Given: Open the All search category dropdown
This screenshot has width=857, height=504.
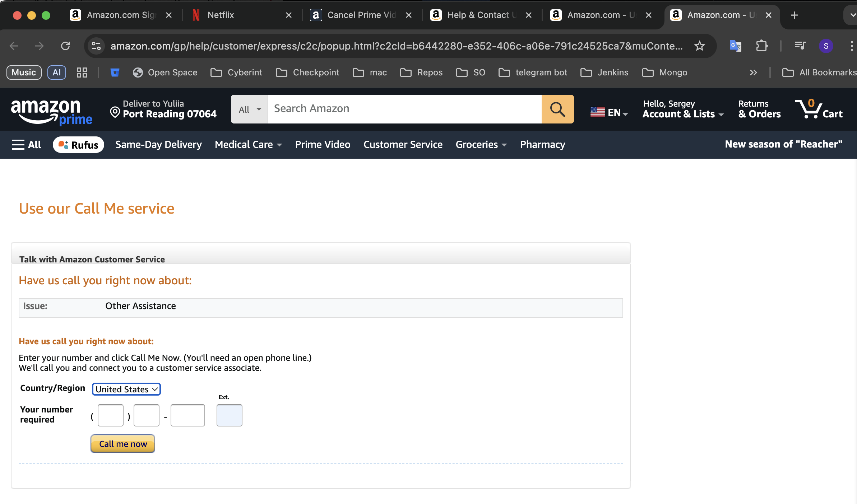Looking at the screenshot, I should [250, 109].
